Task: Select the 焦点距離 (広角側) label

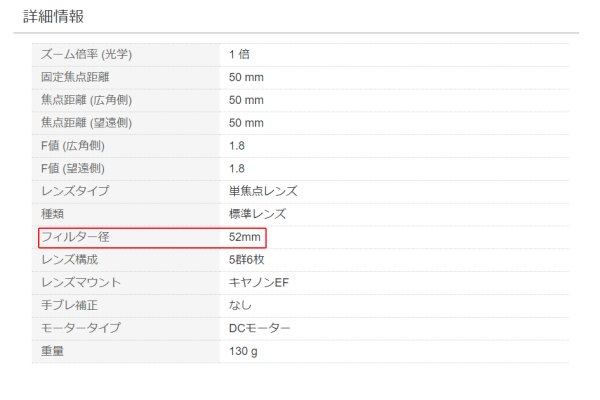Action: [86, 100]
